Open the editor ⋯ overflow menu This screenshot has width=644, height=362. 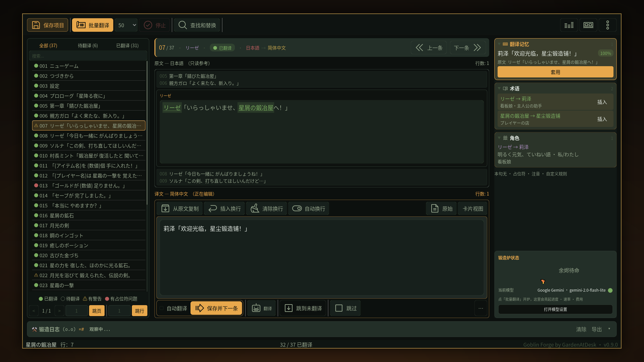(481, 308)
